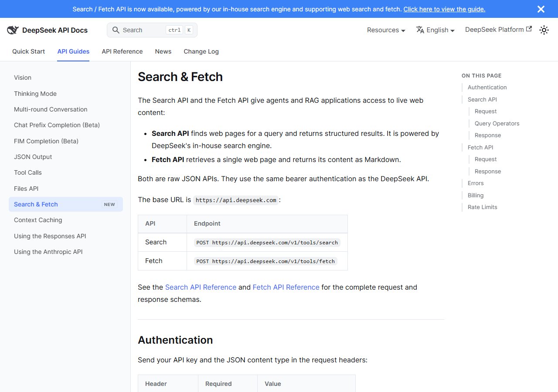Click 'Click here to view the guide' link

tap(444, 9)
